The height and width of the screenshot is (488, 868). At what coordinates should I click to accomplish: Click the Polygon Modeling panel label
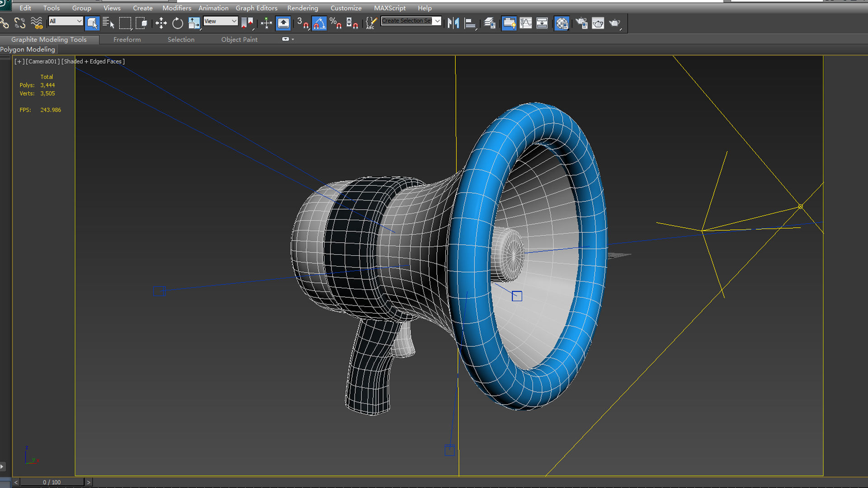[28, 49]
